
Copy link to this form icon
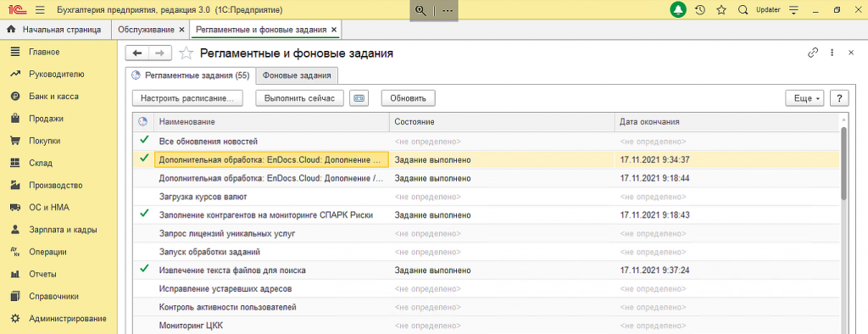(x=813, y=53)
